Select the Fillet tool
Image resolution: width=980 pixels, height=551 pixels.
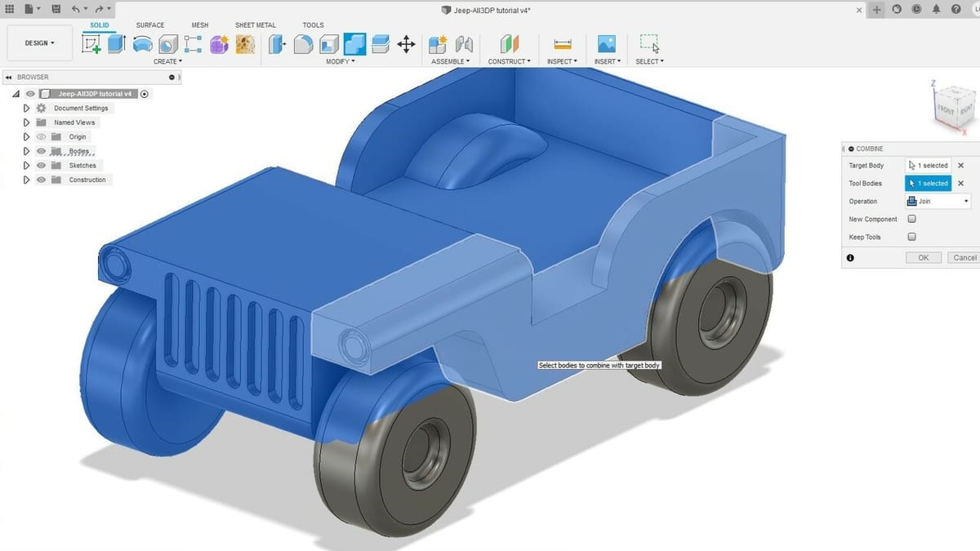(303, 44)
